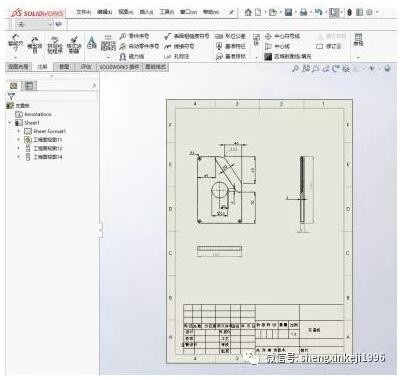401x380 pixels.
Task: Switch to the Evaluate (评估) tab
Action: tap(86, 67)
